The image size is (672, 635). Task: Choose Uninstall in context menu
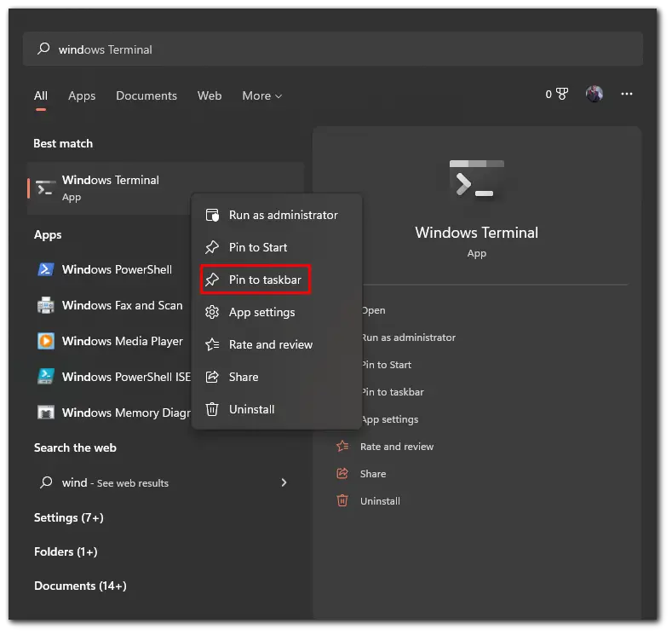[277, 409]
